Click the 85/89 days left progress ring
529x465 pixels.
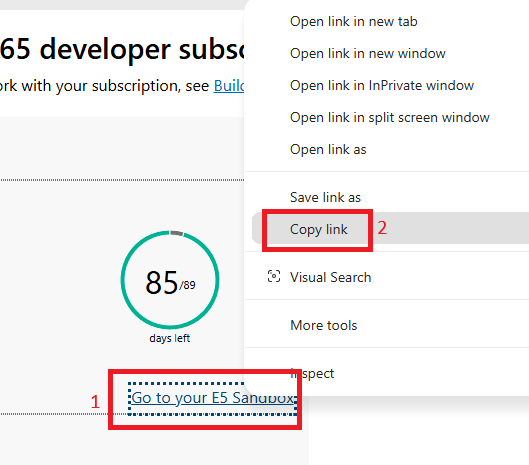tap(170, 280)
